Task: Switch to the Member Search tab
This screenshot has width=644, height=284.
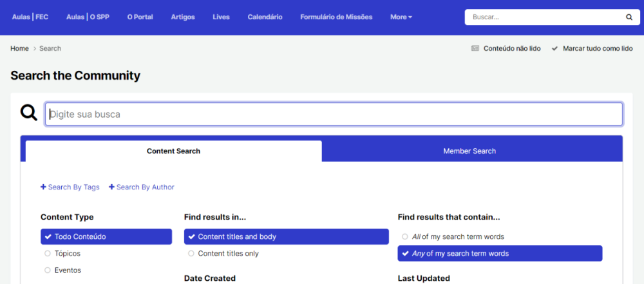Action: (469, 151)
